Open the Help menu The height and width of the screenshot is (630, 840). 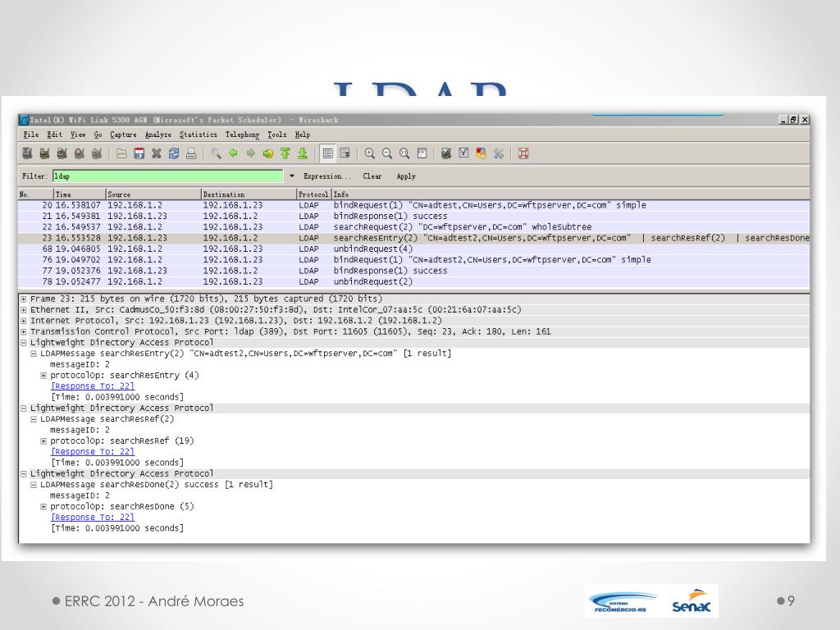pos(302,135)
